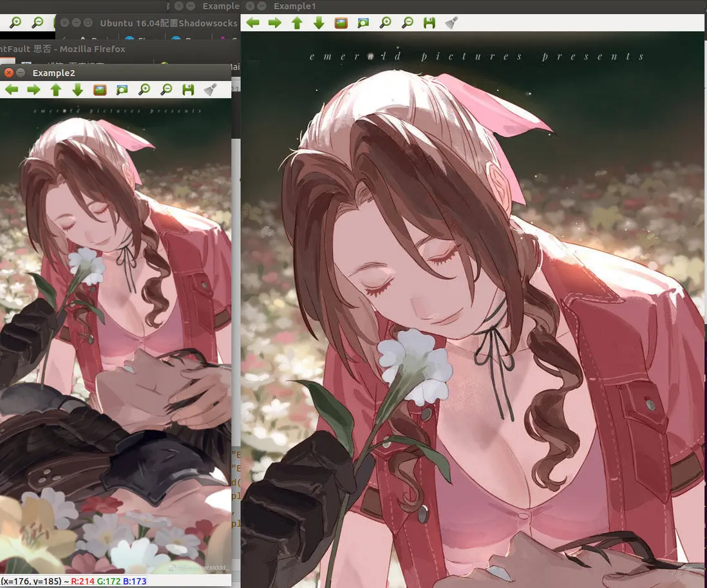Jump to first image using Example1 up arrow
Screen dimensions: 707x588
(296, 23)
